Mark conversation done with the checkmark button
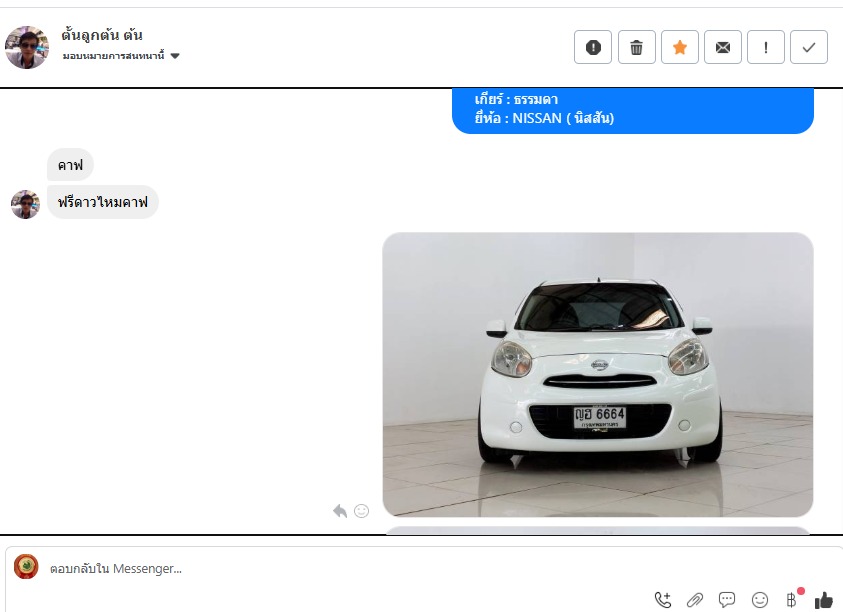Image resolution: width=843 pixels, height=612 pixels. tap(809, 47)
